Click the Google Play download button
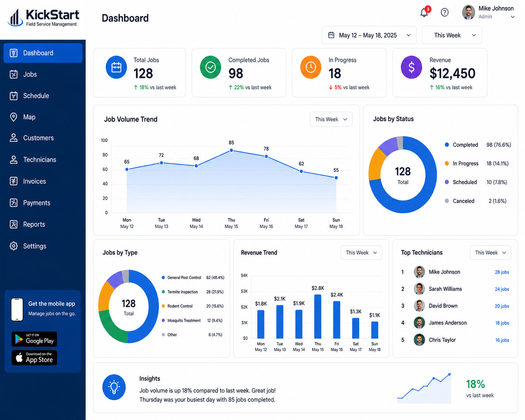 tap(34, 339)
